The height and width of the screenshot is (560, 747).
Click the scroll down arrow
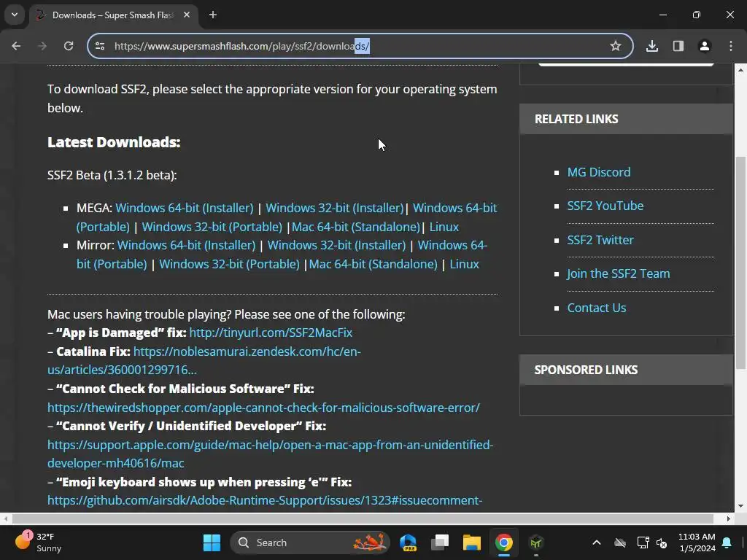pos(740,506)
